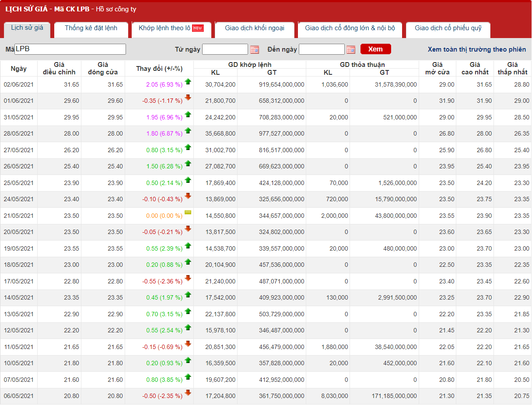The height and width of the screenshot is (405, 532).
Task: Click red down arrow for 24/05/2021 row
Action: [188, 196]
